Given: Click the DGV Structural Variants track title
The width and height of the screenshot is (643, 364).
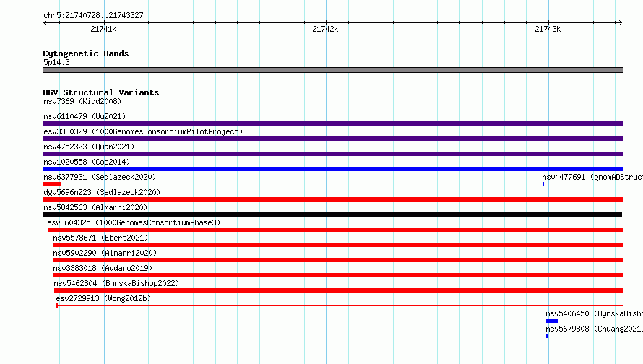Looking at the screenshot, I should (x=101, y=92).
